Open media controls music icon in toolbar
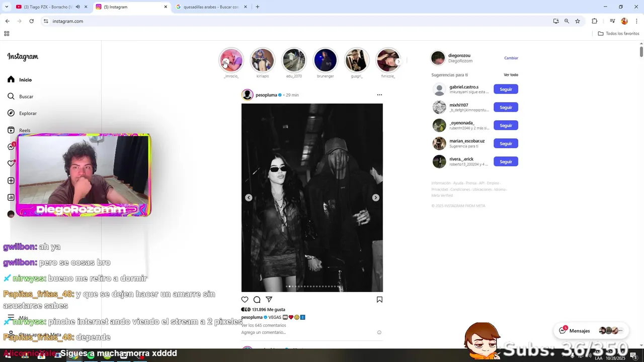 [x=612, y=21]
